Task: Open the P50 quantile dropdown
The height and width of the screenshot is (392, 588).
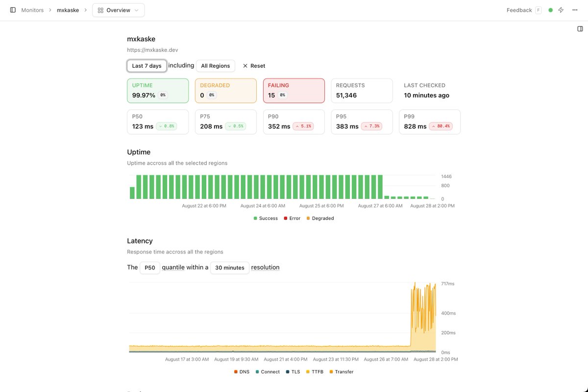Action: click(150, 268)
